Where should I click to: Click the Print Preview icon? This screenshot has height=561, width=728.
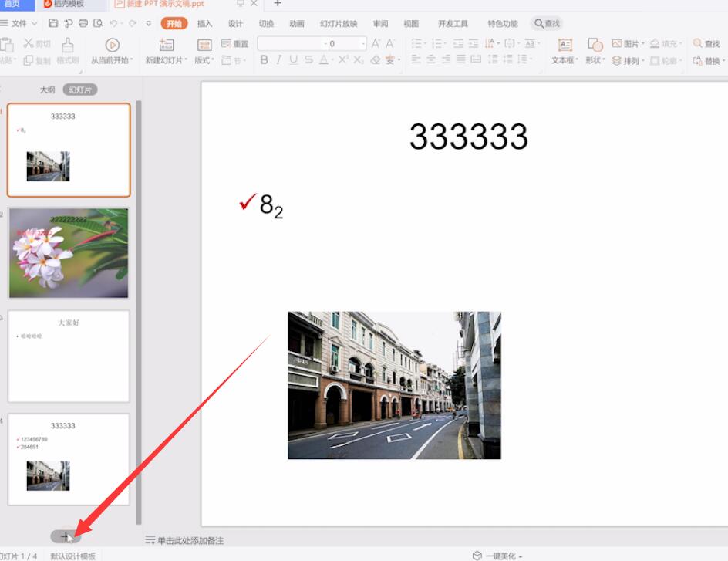click(x=98, y=23)
